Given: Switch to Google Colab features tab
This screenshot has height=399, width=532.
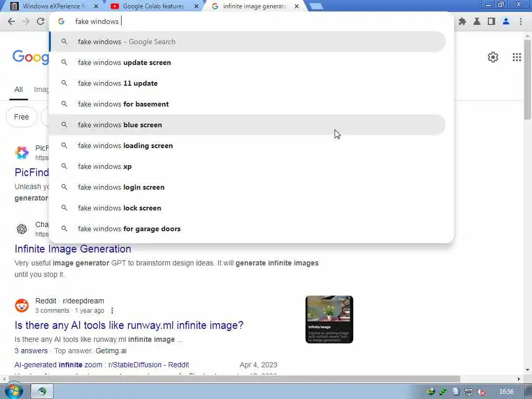Looking at the screenshot, I should click(153, 6).
